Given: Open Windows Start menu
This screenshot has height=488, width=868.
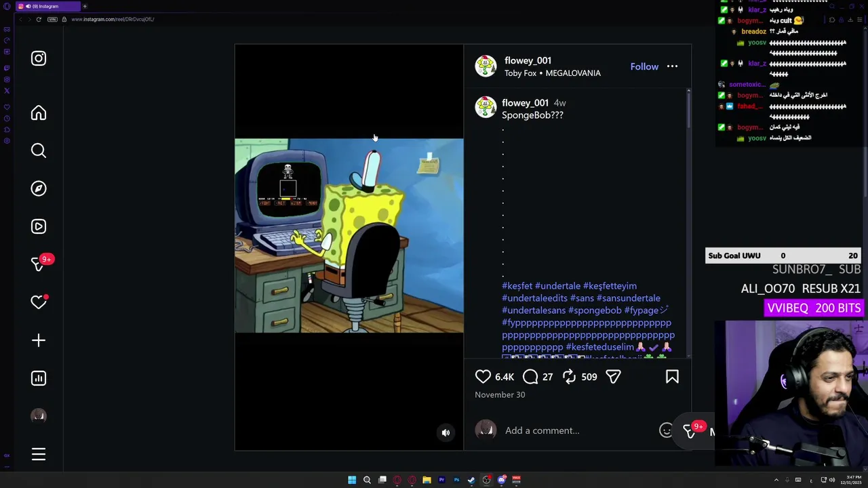Looking at the screenshot, I should coord(352,480).
